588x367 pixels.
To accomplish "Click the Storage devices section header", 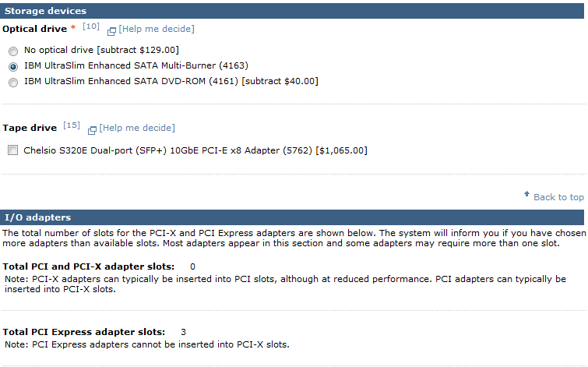I will coord(292,11).
